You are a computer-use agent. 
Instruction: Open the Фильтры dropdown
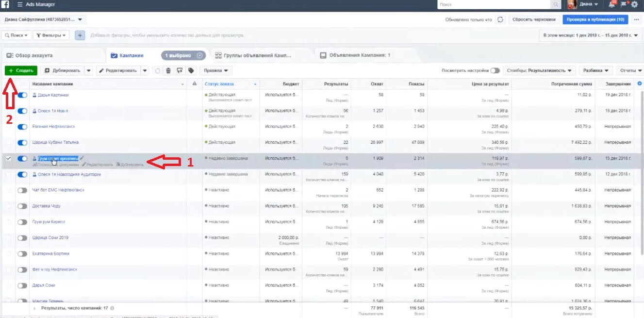click(x=51, y=35)
